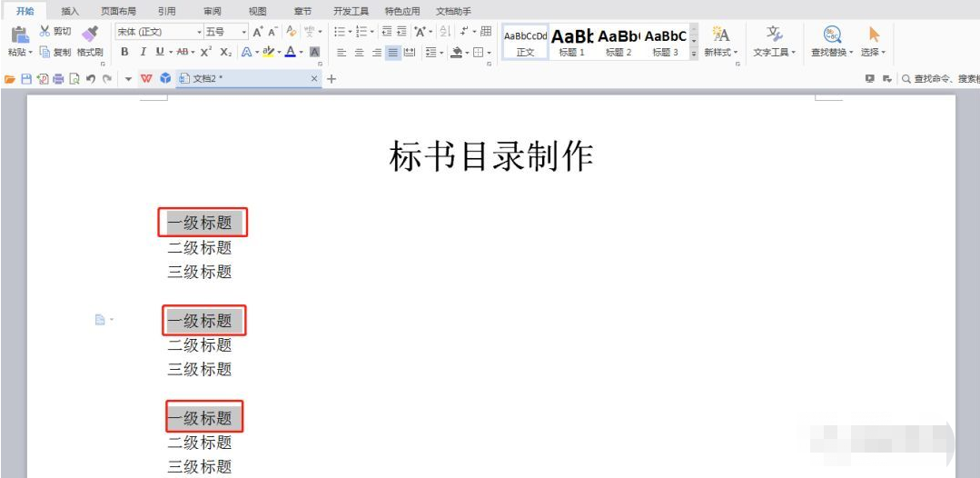The height and width of the screenshot is (478, 980).
Task: Increase paragraph indent
Action: (x=401, y=31)
